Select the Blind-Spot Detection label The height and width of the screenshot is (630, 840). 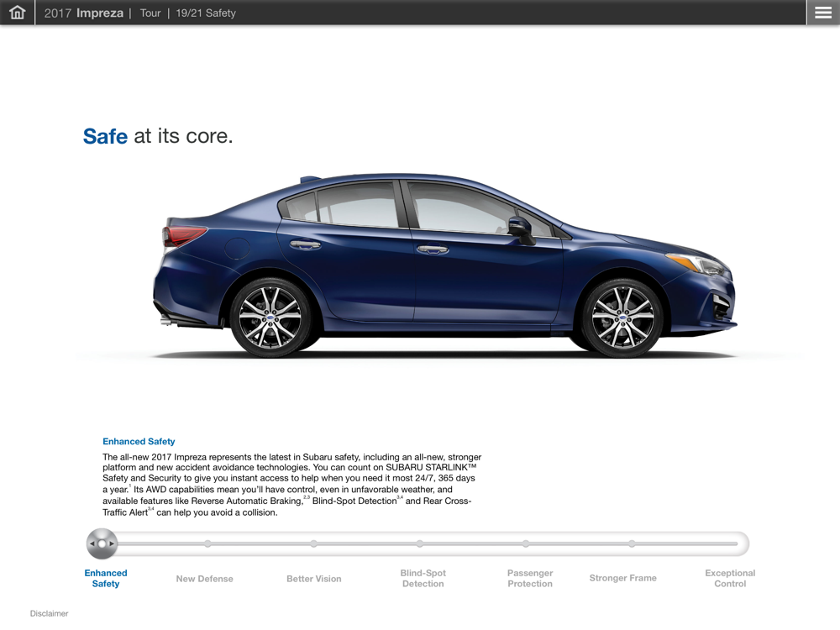pos(423,579)
